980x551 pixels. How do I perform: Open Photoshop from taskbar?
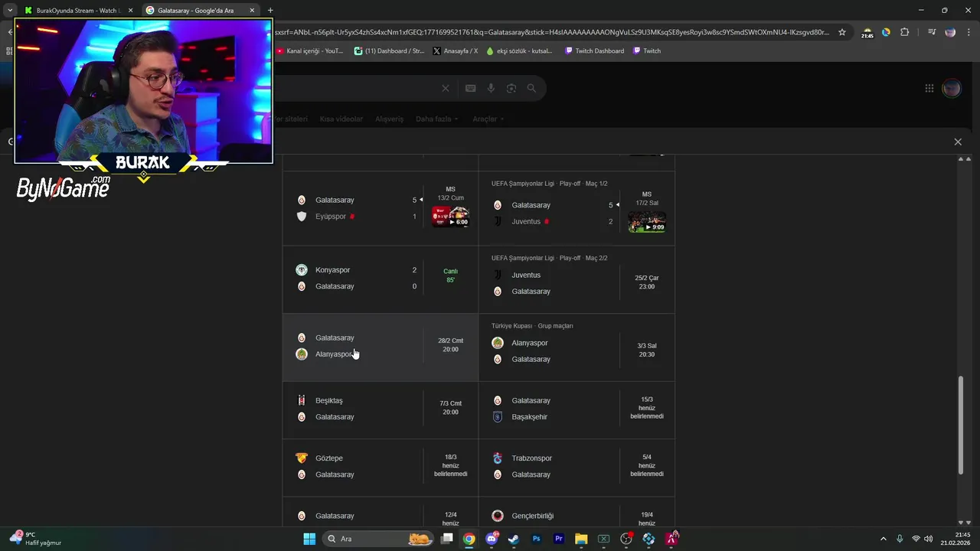[x=536, y=539]
